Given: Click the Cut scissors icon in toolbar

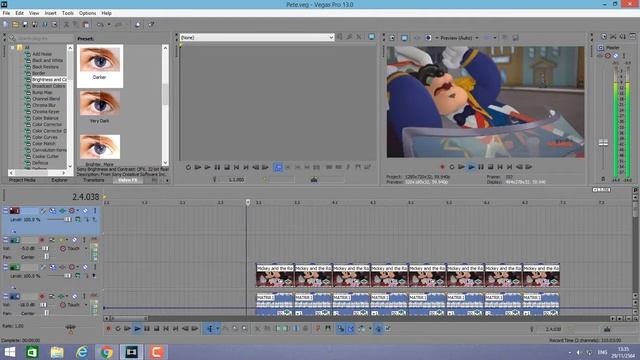Looking at the screenshot, I should point(66,24).
